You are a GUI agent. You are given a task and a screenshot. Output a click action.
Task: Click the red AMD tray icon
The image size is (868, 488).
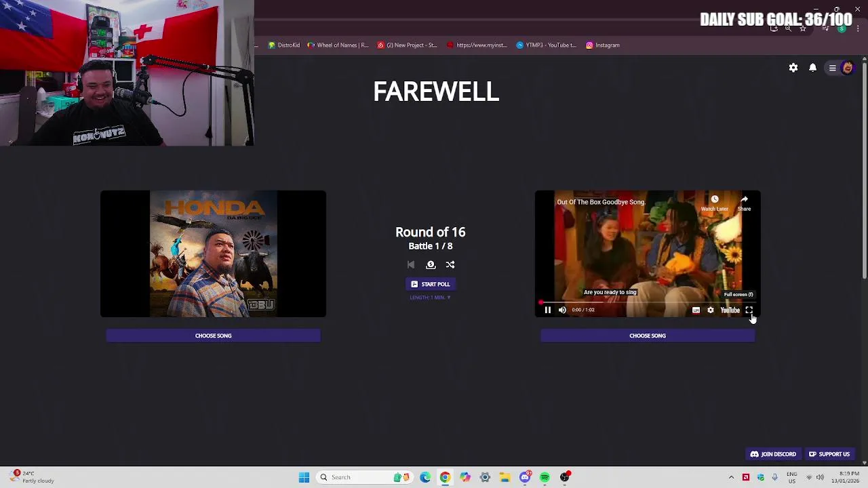tap(746, 477)
